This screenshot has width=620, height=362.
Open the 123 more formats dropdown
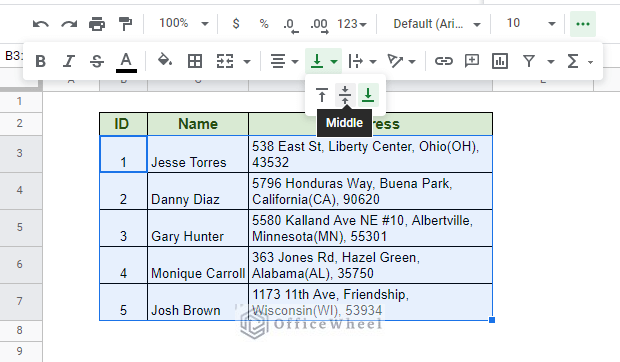352,24
